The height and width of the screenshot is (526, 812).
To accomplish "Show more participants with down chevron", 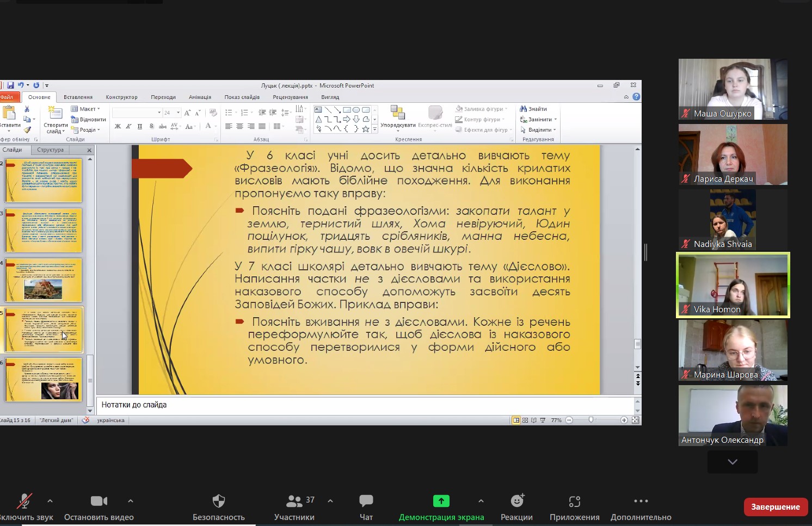I will 733,462.
